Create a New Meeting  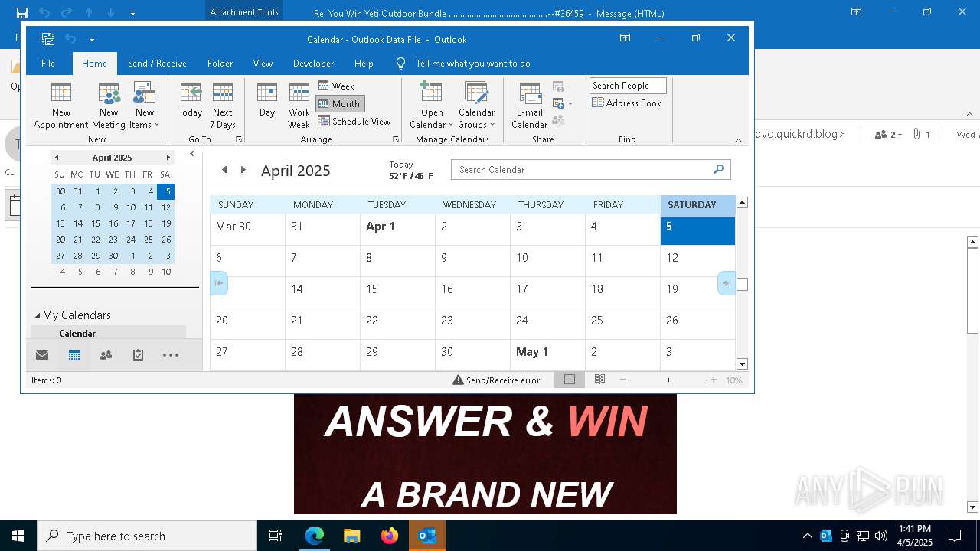tap(109, 106)
